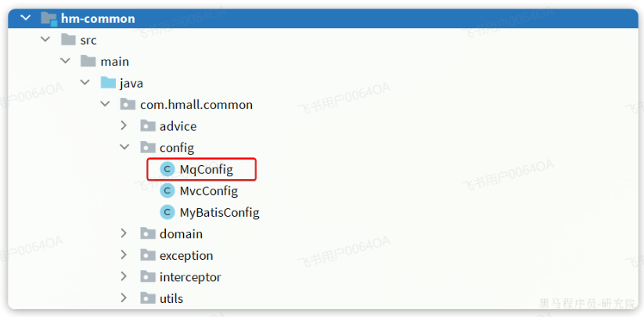Viewport: 644px width, 317px height.
Task: Click the advice package folder icon
Action: click(147, 126)
